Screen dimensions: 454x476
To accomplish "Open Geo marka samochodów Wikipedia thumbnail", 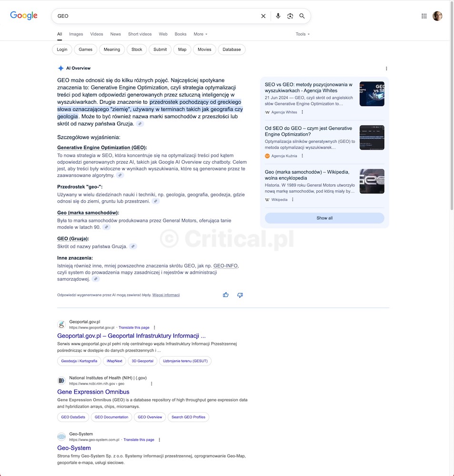I will tap(372, 181).
